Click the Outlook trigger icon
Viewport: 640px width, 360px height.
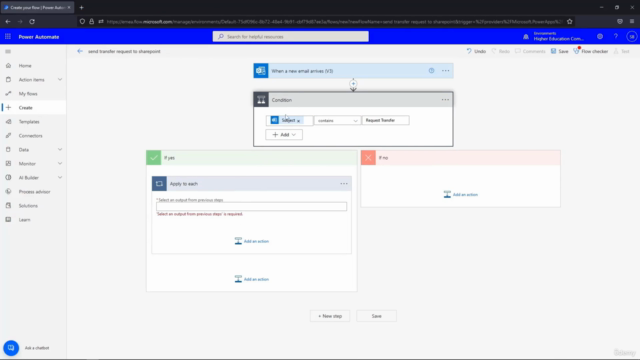tap(261, 71)
